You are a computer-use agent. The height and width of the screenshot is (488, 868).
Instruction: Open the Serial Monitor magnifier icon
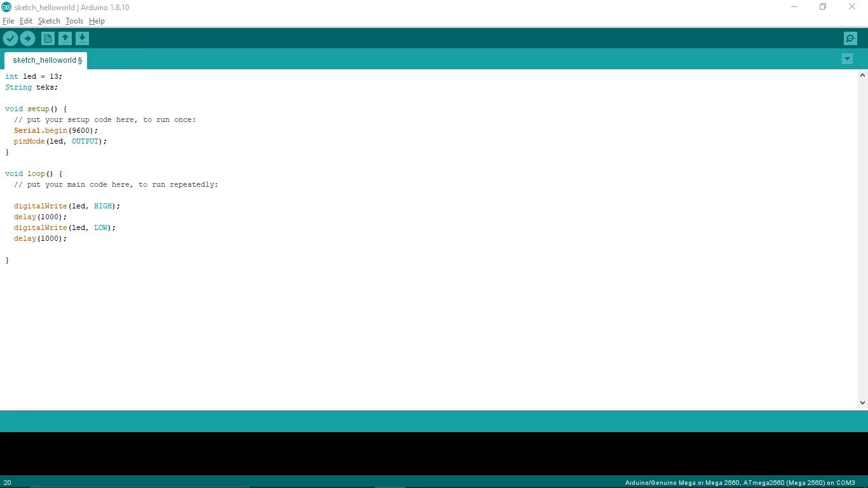pos(850,39)
